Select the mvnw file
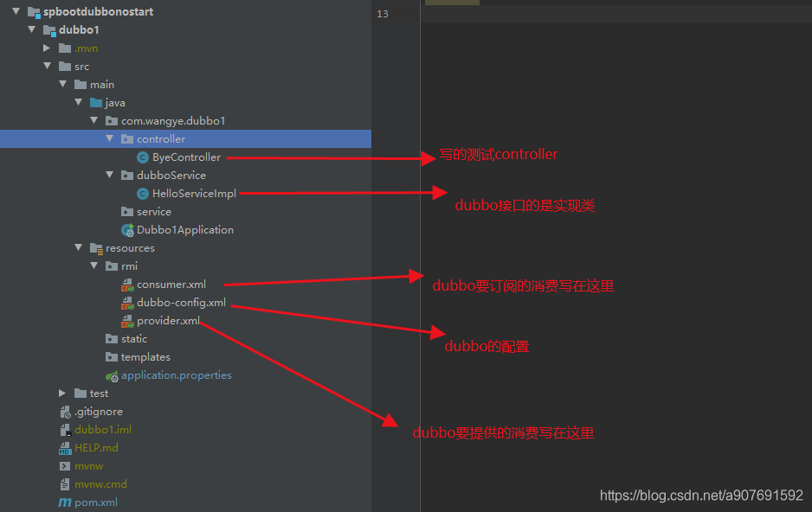Image resolution: width=812 pixels, height=512 pixels. (88, 466)
